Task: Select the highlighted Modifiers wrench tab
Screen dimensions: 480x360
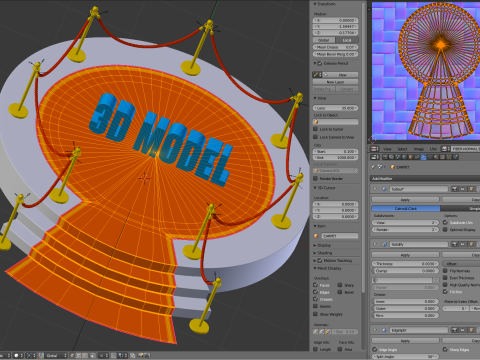Action: tap(423, 157)
